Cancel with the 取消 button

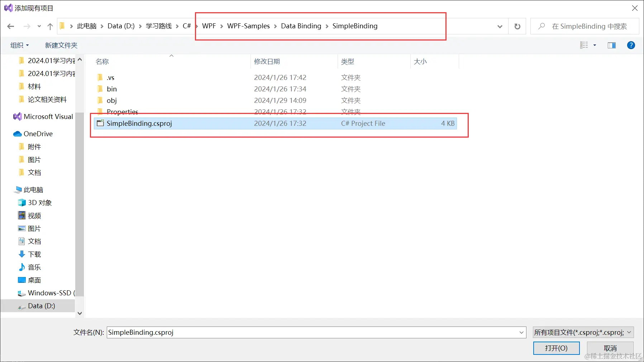610,348
